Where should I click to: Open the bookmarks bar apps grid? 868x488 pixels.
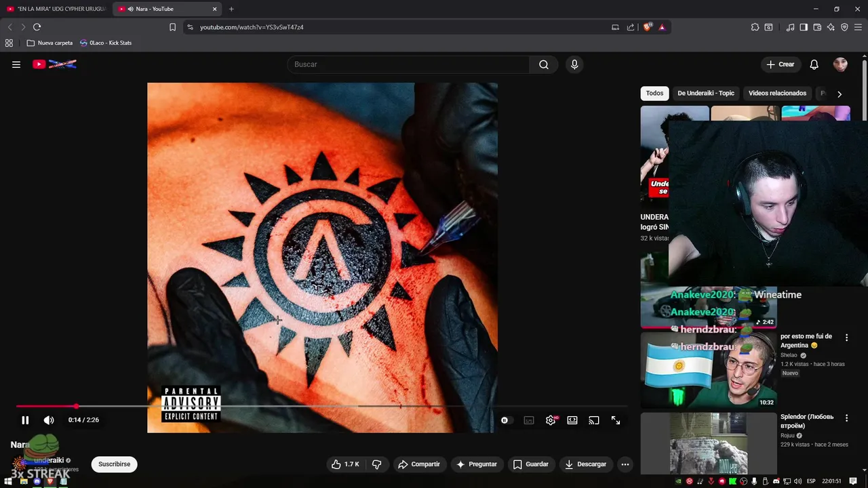(x=9, y=43)
